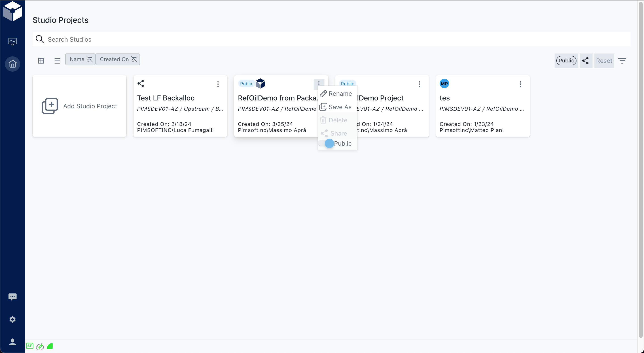Sort by the Name chip

[x=80, y=59]
